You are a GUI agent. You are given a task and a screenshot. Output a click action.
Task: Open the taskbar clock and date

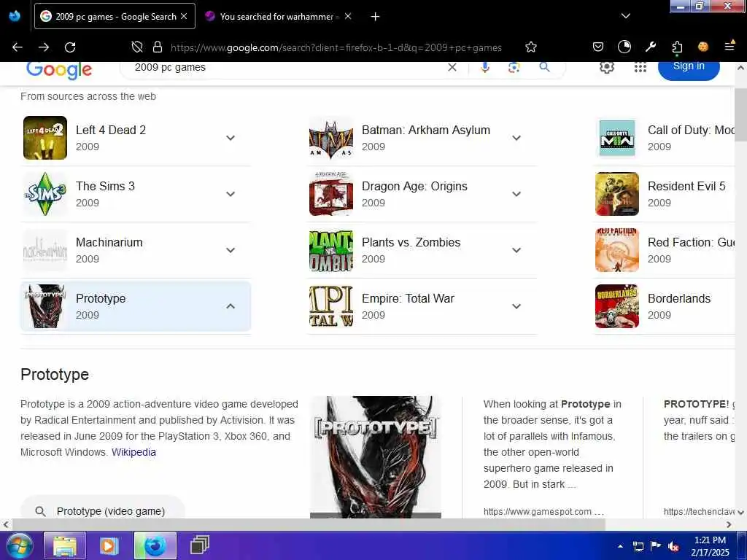coord(710,546)
